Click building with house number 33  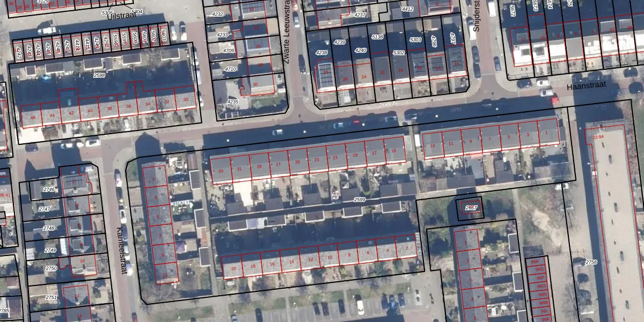(221, 170)
